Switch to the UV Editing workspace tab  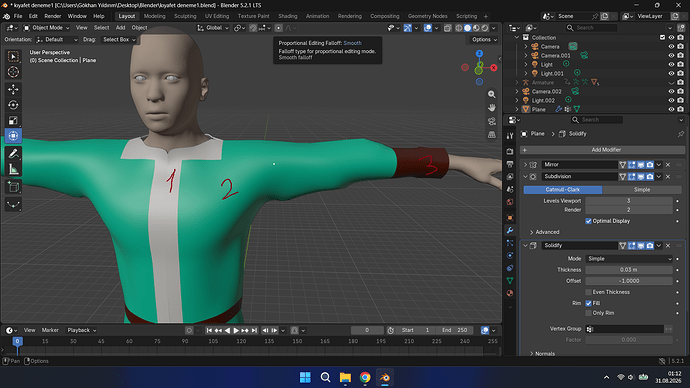pos(217,16)
